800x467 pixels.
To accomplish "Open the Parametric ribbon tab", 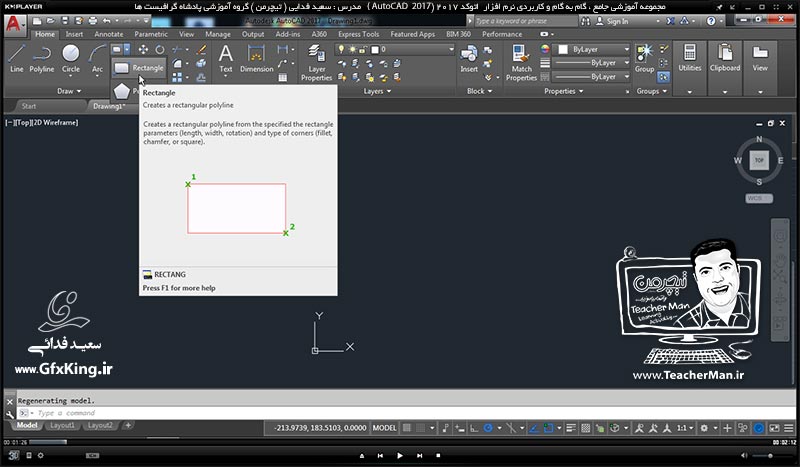I will click(x=151, y=34).
